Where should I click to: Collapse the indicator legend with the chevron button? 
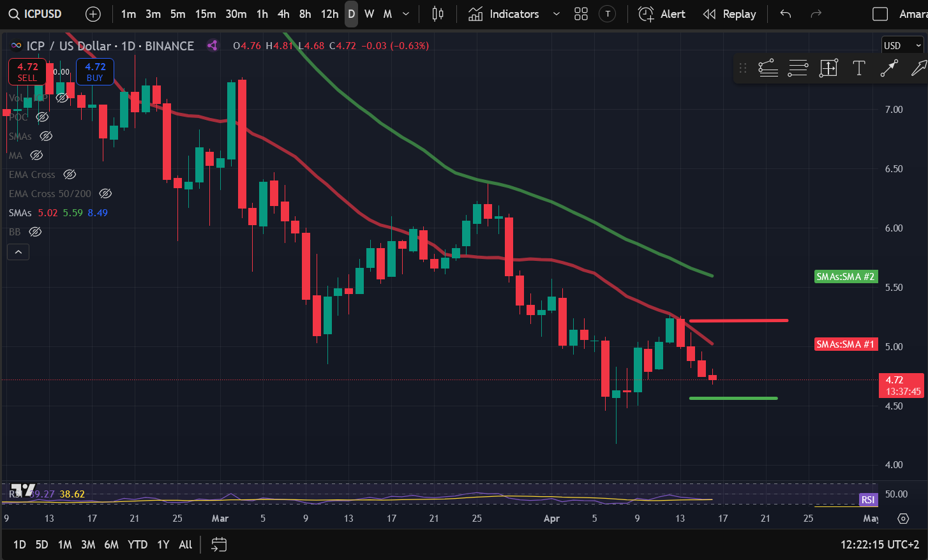(x=19, y=253)
